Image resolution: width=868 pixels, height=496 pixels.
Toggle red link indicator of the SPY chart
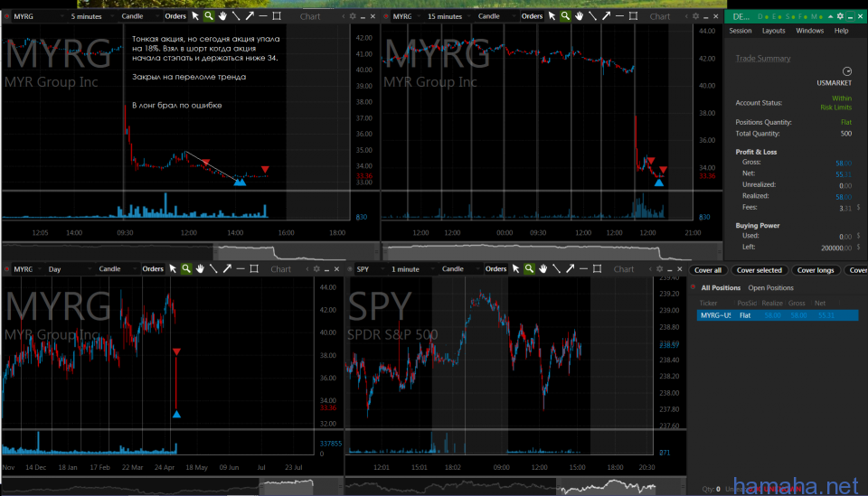350,269
